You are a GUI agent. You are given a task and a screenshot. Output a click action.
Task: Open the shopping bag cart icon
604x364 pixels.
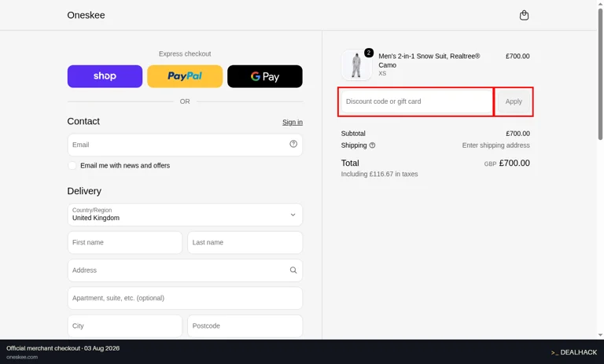pyautogui.click(x=524, y=16)
